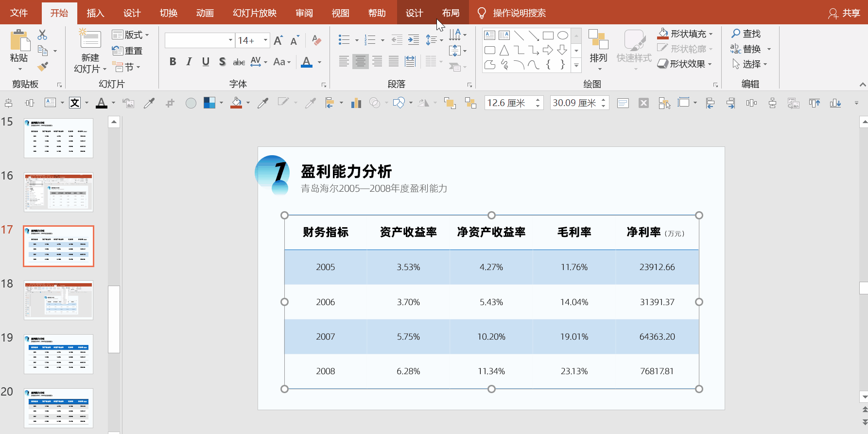The image size is (868, 434).
Task: Click the Paste clipboard icon
Action: point(20,40)
